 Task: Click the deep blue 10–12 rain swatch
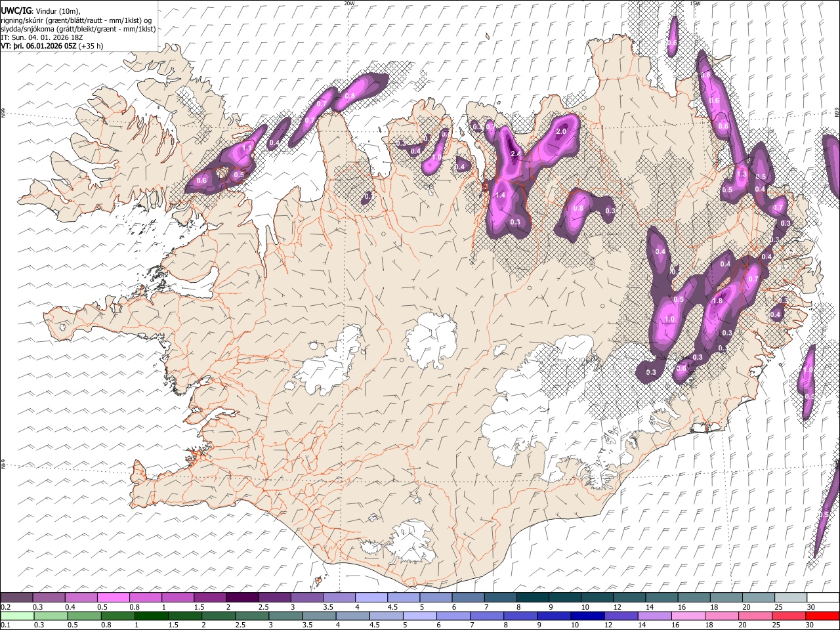[x=586, y=616]
